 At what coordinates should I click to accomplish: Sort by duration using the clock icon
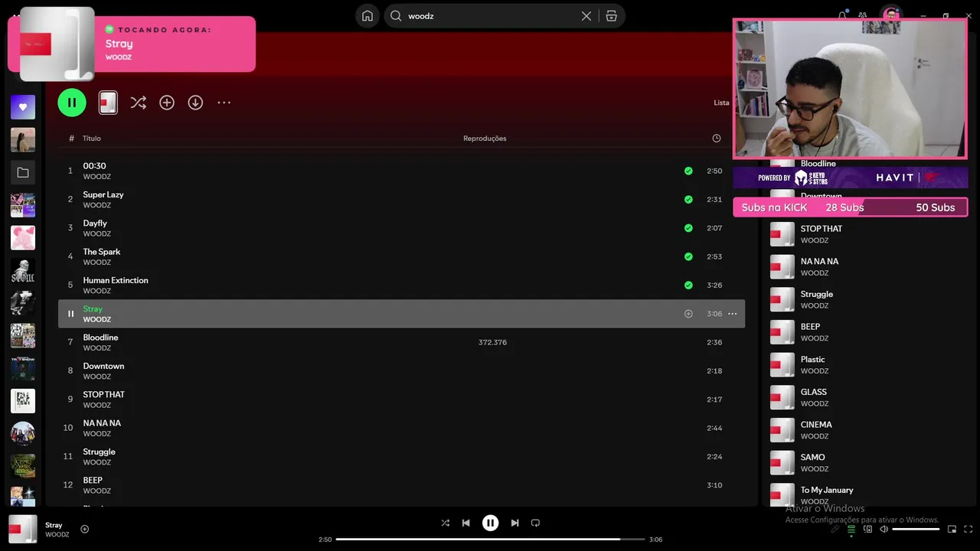(717, 139)
